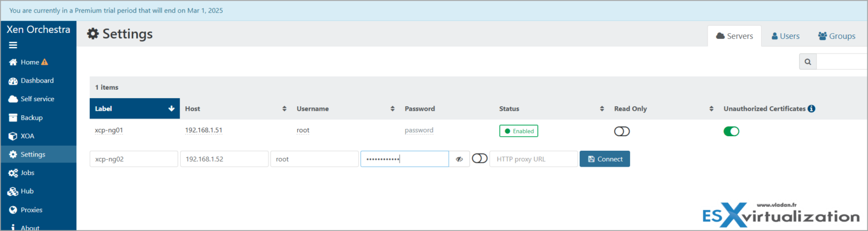Open the XOA sidebar item
The width and height of the screenshot is (868, 231).
pyautogui.click(x=27, y=136)
